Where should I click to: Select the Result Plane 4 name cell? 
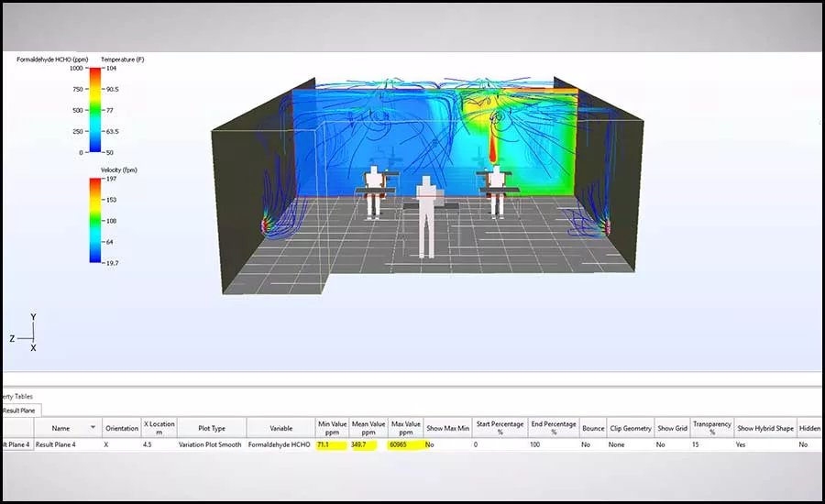[x=67, y=444]
